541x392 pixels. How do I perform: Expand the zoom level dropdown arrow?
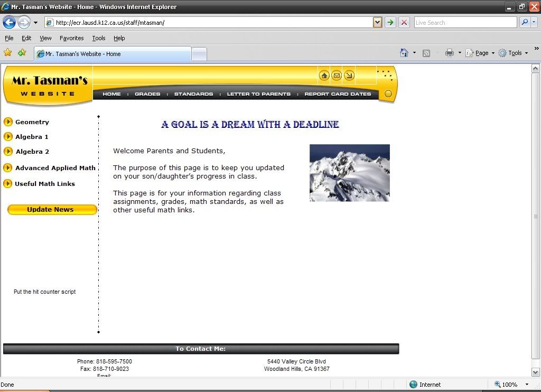pos(527,385)
